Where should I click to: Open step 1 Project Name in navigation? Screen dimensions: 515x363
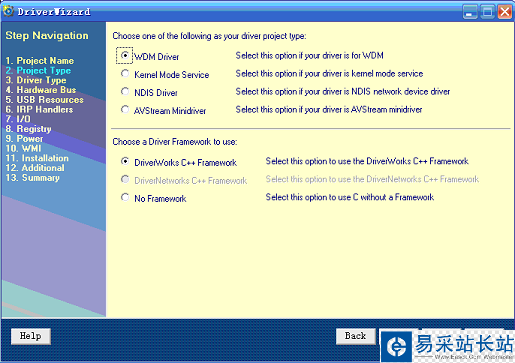(40, 61)
